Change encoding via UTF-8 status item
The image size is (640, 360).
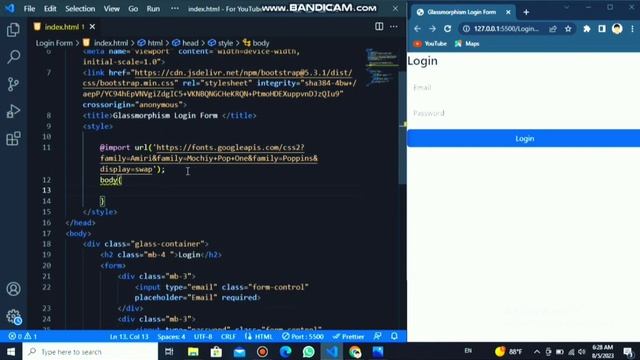pyautogui.click(x=203, y=337)
